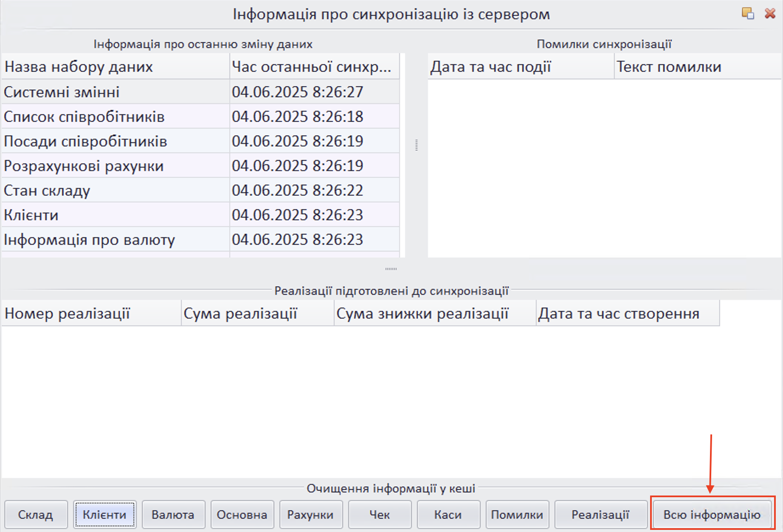Clear the Рахунки cache
Viewport: 783px width, 532px height.
[310, 515]
